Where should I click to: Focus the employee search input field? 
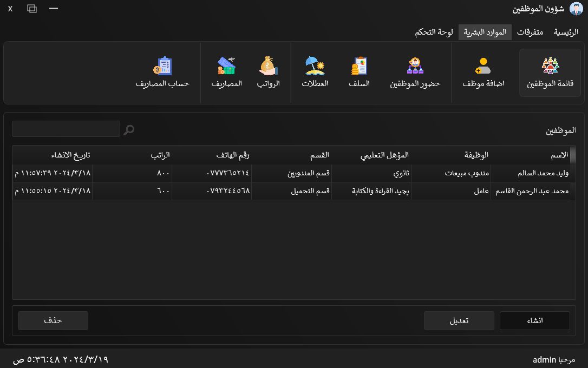coord(66,129)
